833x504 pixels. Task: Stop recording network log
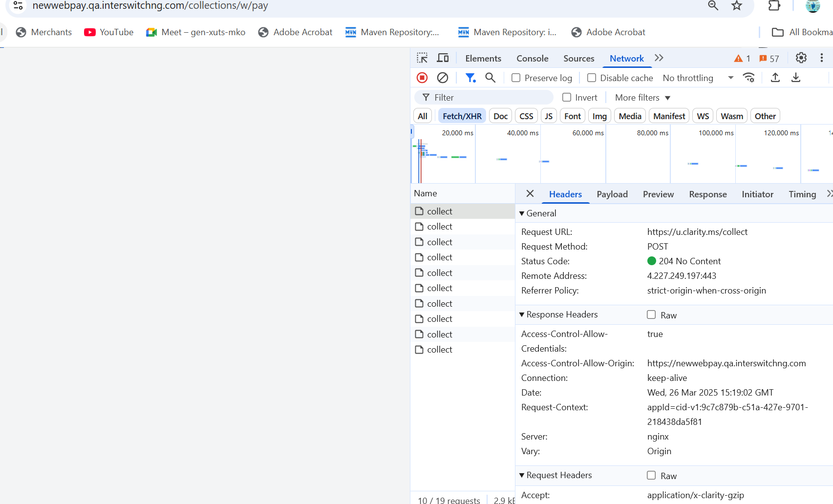tap(422, 78)
